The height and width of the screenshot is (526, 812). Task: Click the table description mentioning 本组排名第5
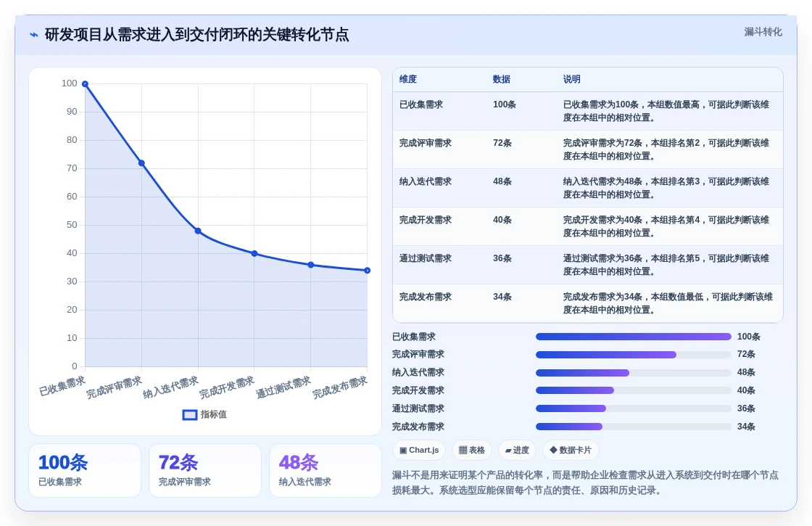point(666,264)
